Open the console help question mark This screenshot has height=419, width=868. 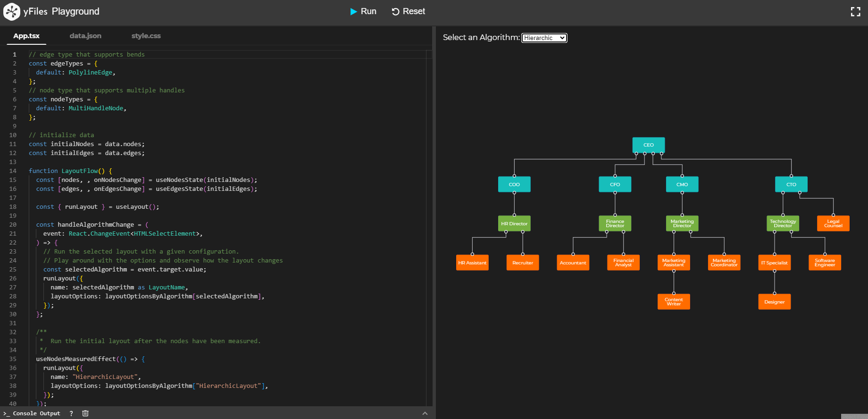(71, 413)
